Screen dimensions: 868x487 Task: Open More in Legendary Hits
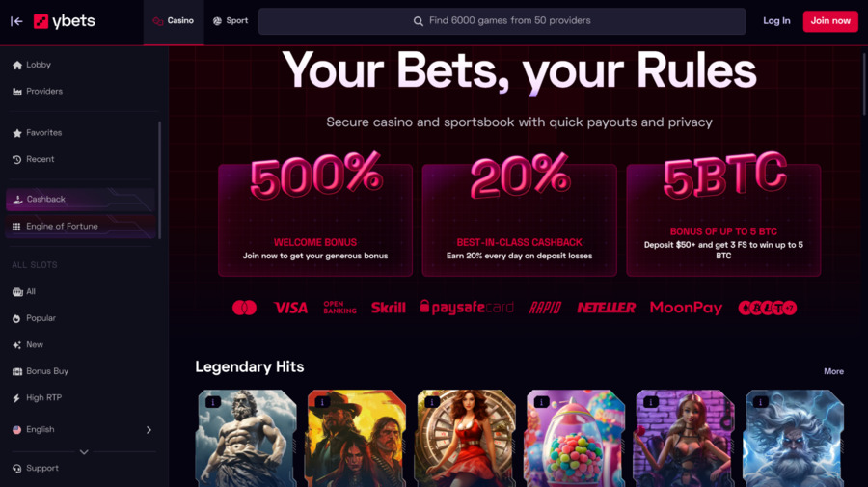click(x=833, y=371)
